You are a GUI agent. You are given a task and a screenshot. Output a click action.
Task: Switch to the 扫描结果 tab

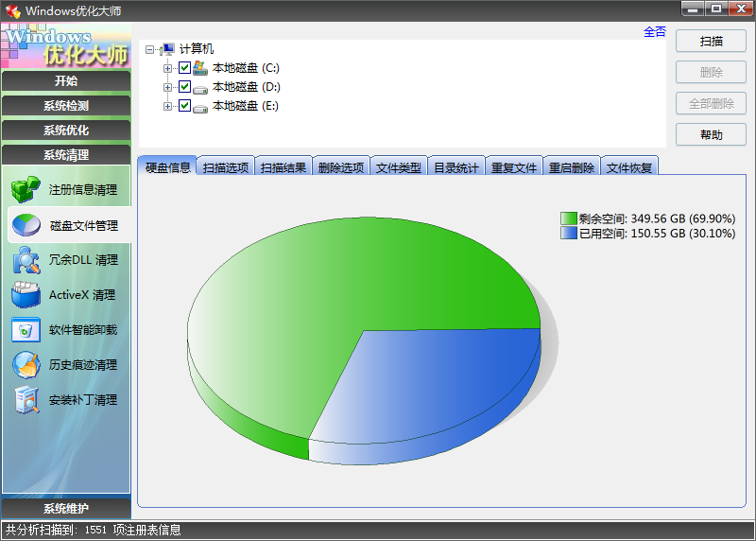point(283,167)
